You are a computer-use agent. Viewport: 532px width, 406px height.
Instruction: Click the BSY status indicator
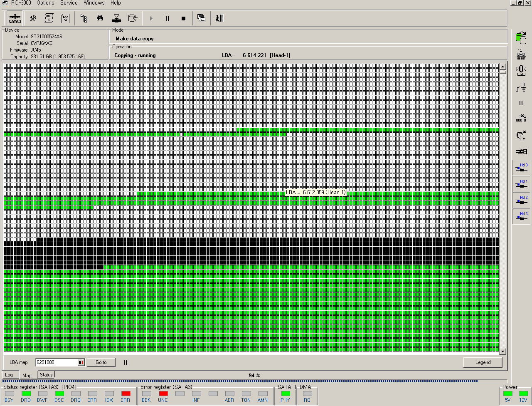coord(9,394)
